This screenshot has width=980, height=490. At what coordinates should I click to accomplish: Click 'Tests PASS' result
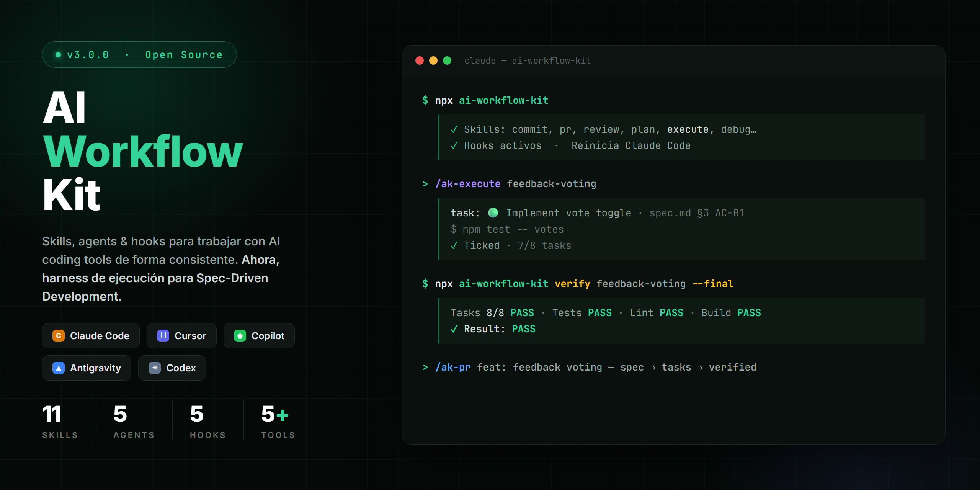(582, 313)
